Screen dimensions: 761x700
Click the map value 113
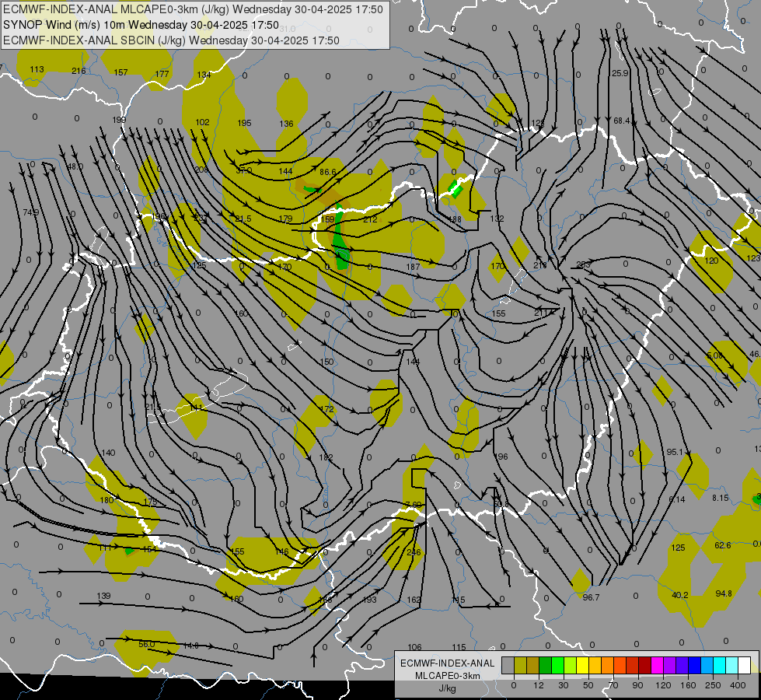coord(37,69)
